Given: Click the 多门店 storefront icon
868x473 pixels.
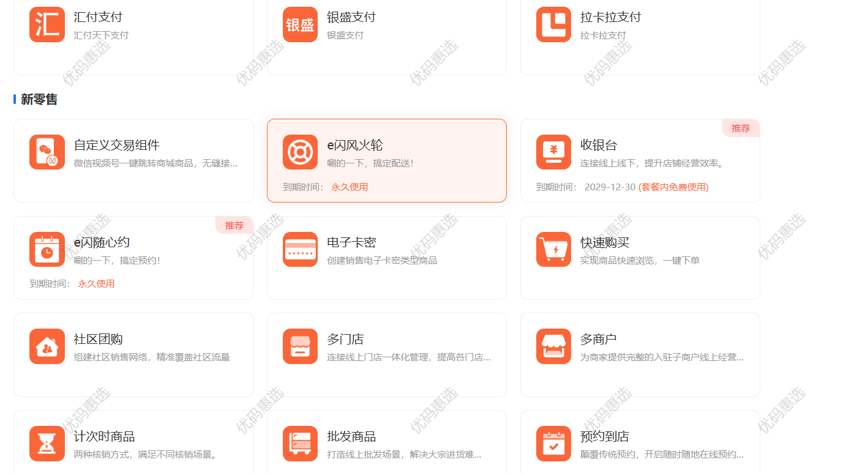Looking at the screenshot, I should click(300, 346).
